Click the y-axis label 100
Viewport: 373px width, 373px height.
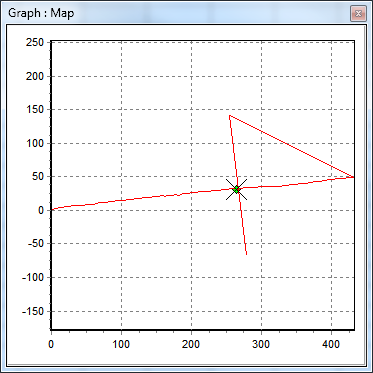[x=35, y=143]
